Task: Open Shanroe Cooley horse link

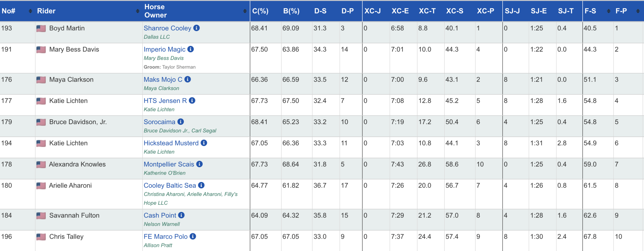Action: 167,28
